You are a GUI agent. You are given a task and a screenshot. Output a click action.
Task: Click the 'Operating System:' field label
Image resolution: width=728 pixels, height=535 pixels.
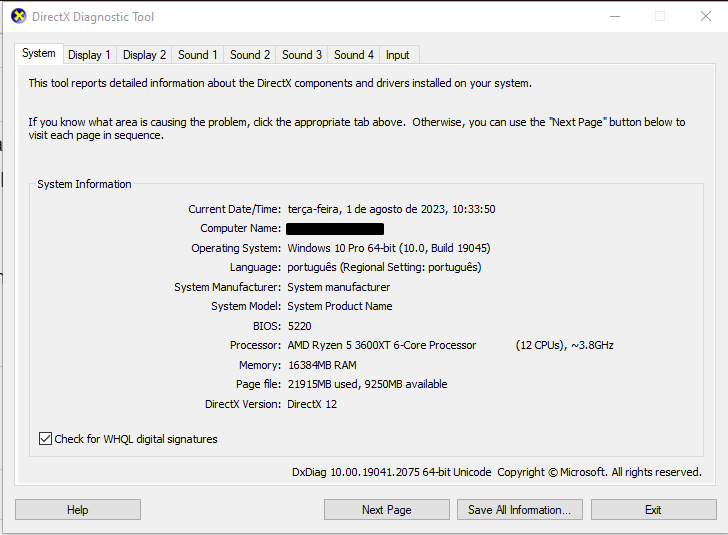236,248
